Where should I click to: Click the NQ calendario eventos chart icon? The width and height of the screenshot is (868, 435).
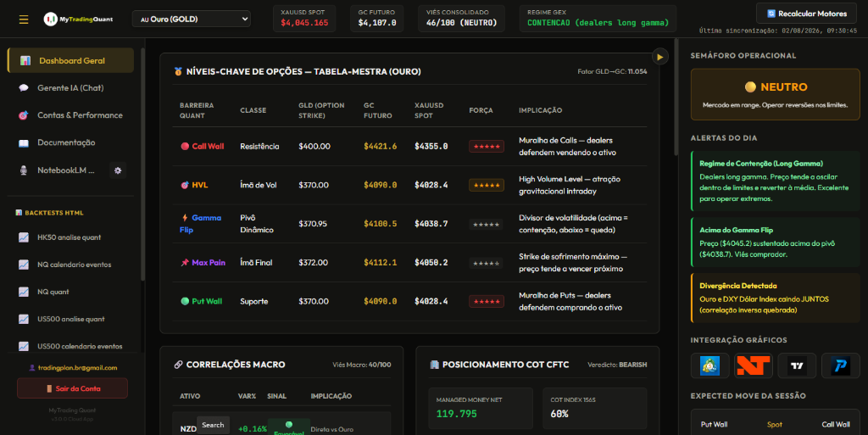(24, 265)
